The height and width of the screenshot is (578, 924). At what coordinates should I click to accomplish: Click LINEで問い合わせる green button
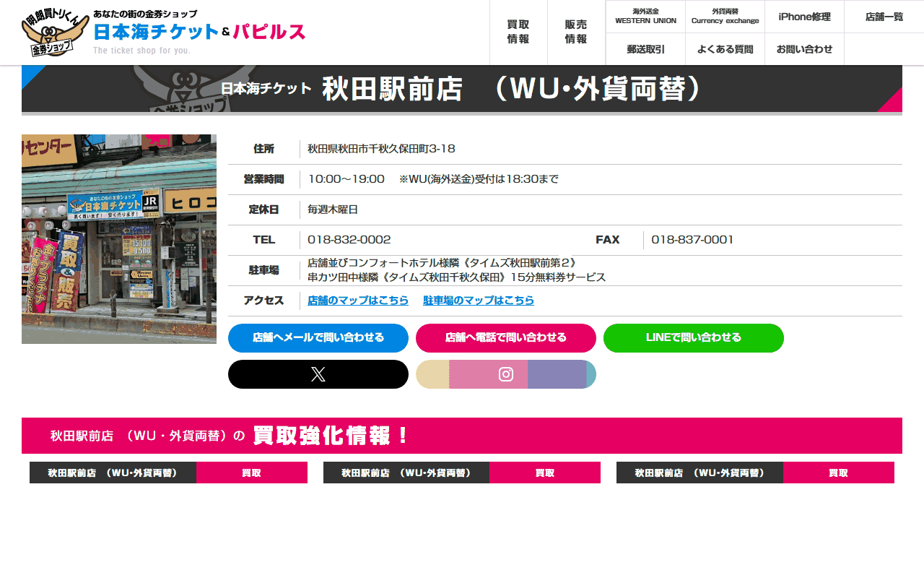click(x=694, y=338)
